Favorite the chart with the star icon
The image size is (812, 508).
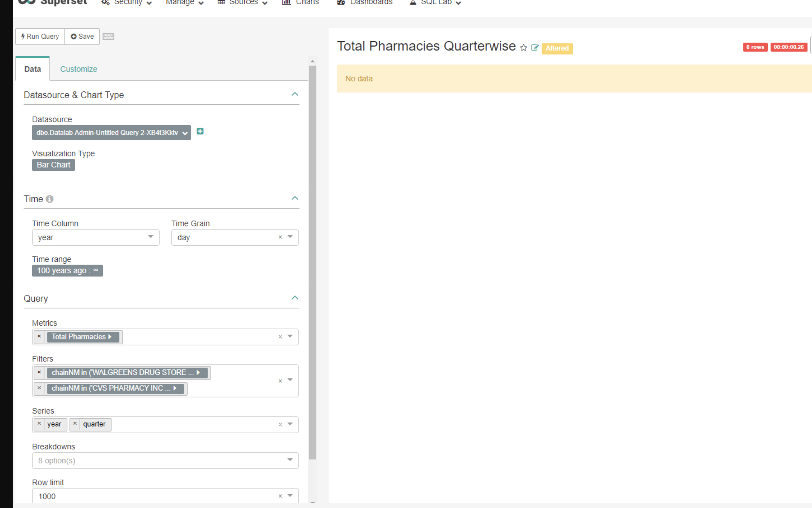click(x=523, y=47)
